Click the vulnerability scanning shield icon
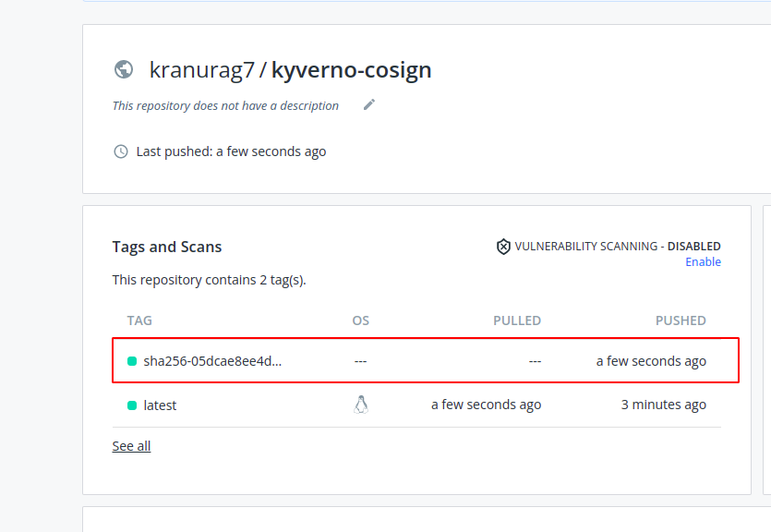771x532 pixels. pyautogui.click(x=503, y=247)
